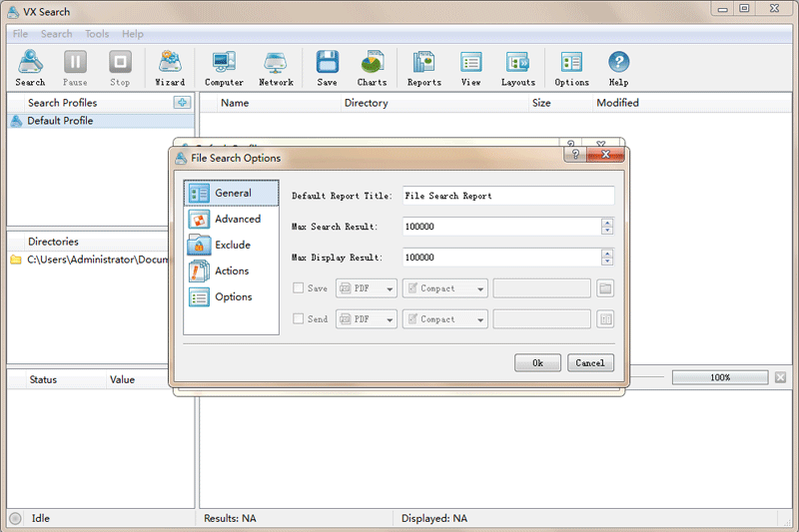Add a new search profile icon
Screen dimensions: 799x532
pos(182,103)
